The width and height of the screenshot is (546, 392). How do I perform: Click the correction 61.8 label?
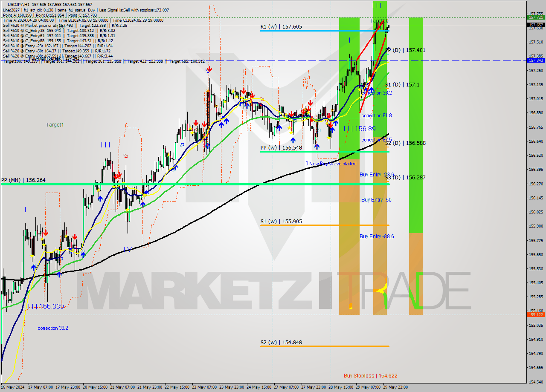(377, 115)
